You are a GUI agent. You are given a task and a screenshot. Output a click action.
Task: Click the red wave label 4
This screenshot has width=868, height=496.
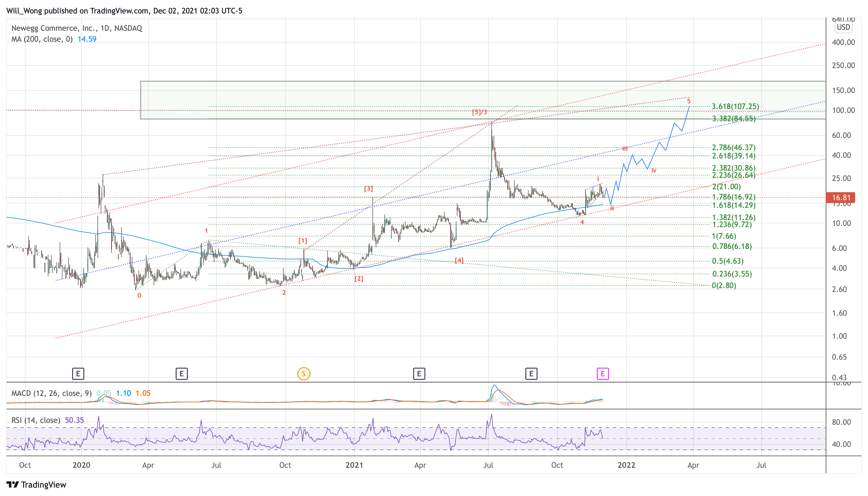pyautogui.click(x=582, y=222)
